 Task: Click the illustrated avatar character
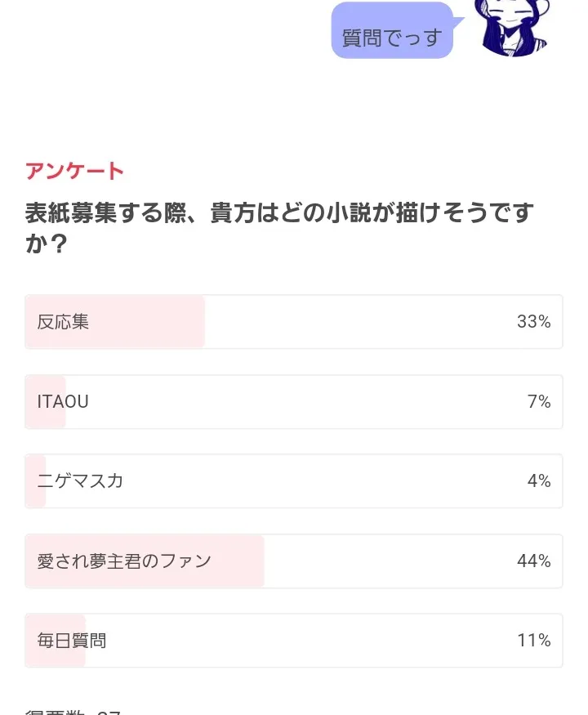tap(511, 28)
